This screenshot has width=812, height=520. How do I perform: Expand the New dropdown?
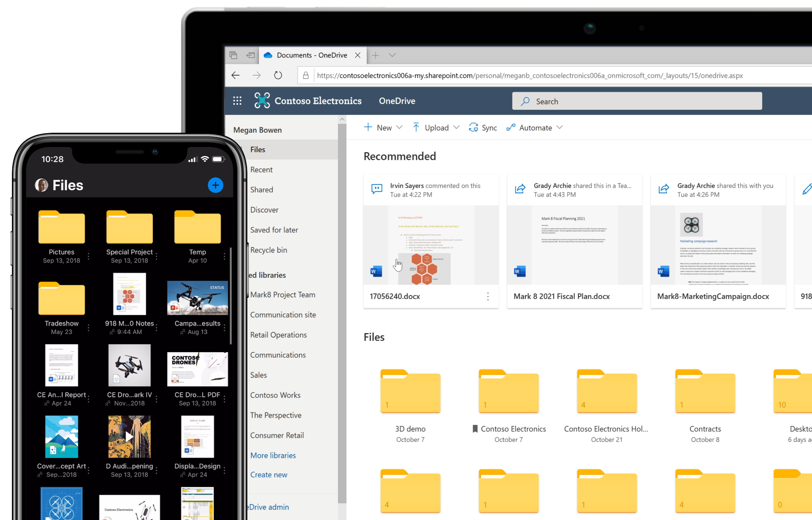click(x=399, y=128)
